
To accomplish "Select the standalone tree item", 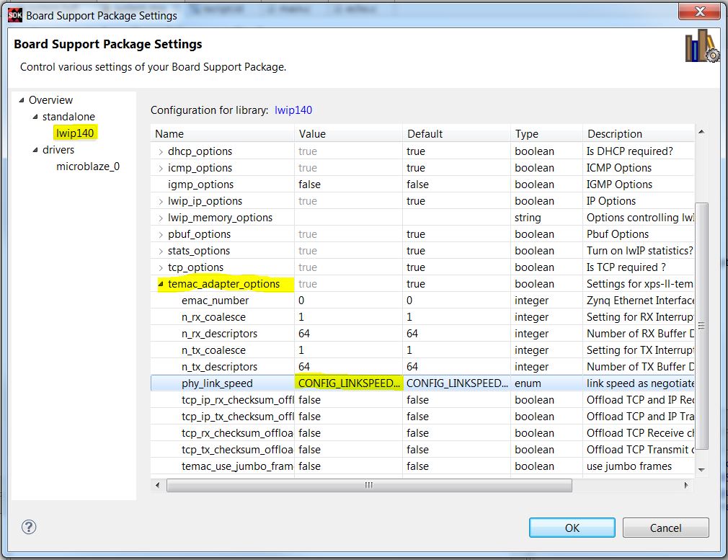I will click(68, 117).
